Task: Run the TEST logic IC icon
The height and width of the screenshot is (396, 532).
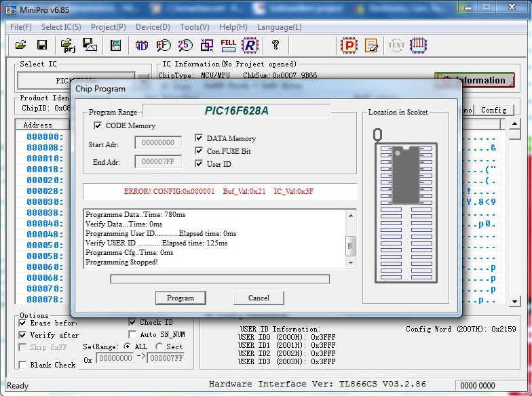Action: [396, 45]
